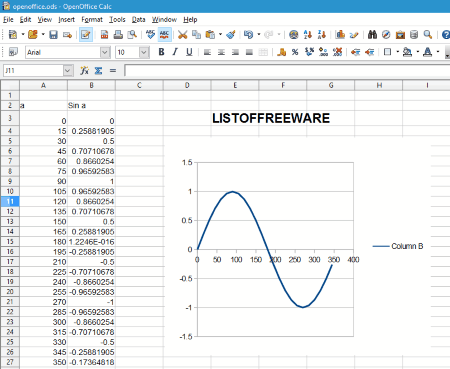Show Draw Functions icon
450x369 pixels.
354,34
